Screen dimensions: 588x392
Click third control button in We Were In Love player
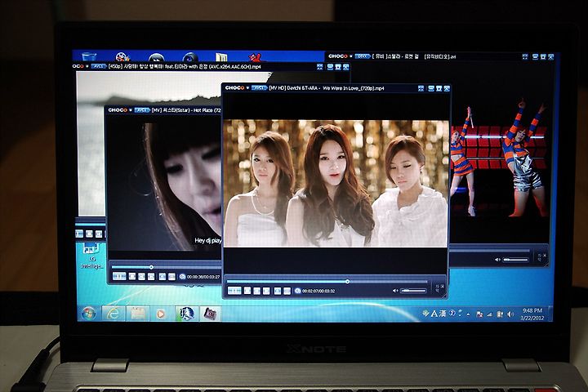pos(257,291)
